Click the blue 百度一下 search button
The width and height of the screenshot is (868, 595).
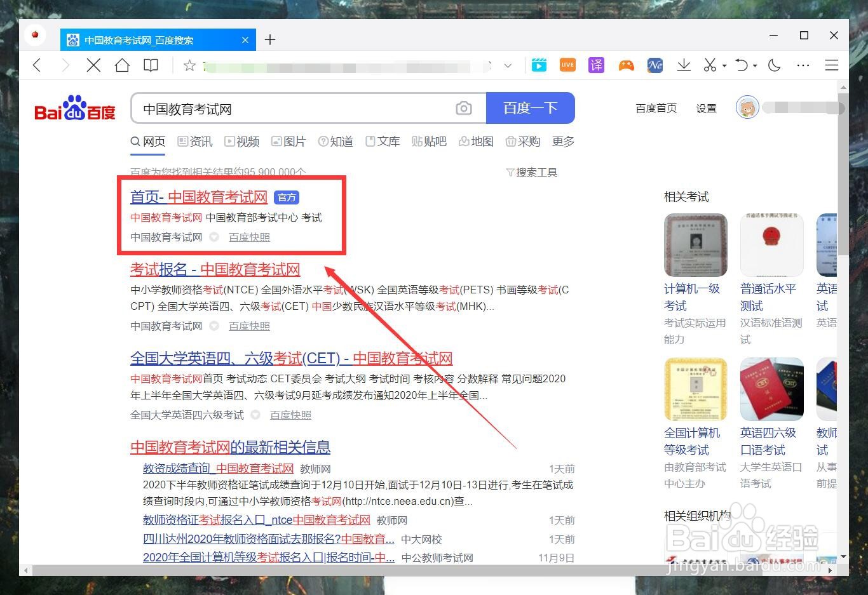(531, 108)
